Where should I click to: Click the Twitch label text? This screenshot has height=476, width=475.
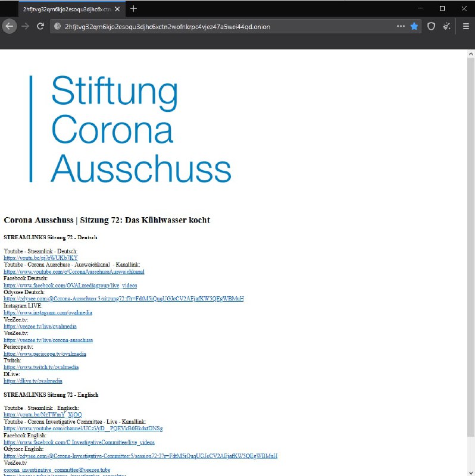(x=12, y=361)
